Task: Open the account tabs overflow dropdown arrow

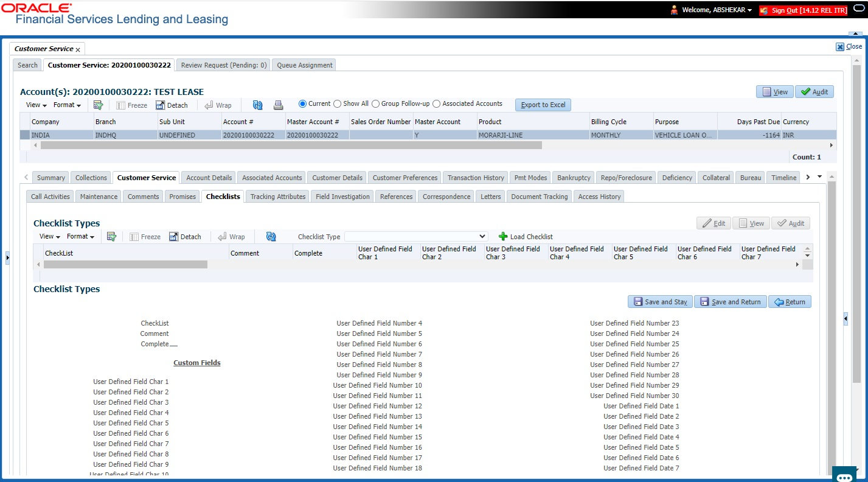Action: pyautogui.click(x=820, y=177)
